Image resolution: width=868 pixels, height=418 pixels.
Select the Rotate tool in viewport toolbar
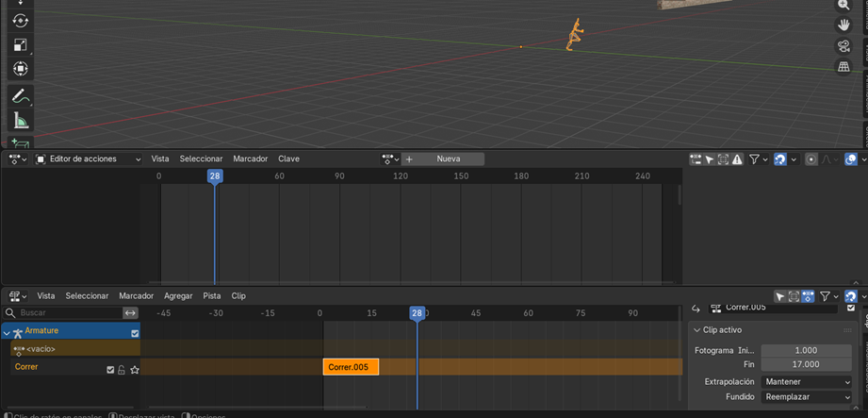click(x=20, y=20)
